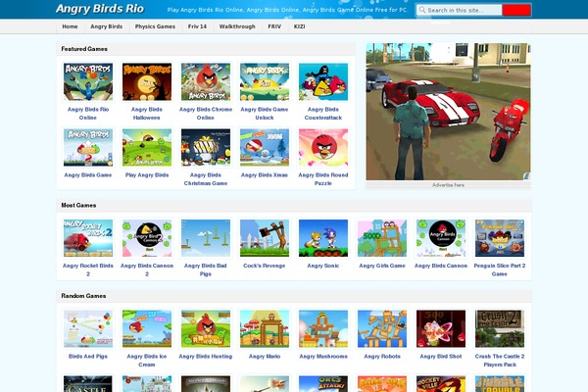Click the Angry Birds Cannon text link
Screen dimensions: 588x392
[441, 266]
